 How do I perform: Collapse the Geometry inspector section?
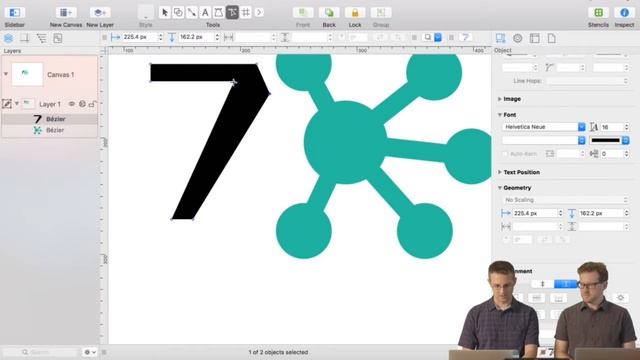click(500, 188)
